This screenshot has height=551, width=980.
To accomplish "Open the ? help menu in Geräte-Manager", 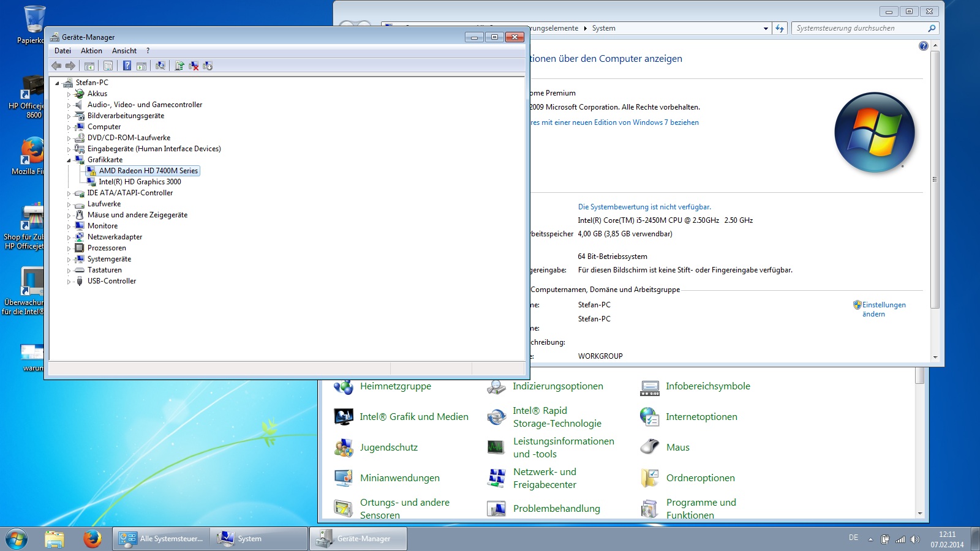I will [148, 51].
